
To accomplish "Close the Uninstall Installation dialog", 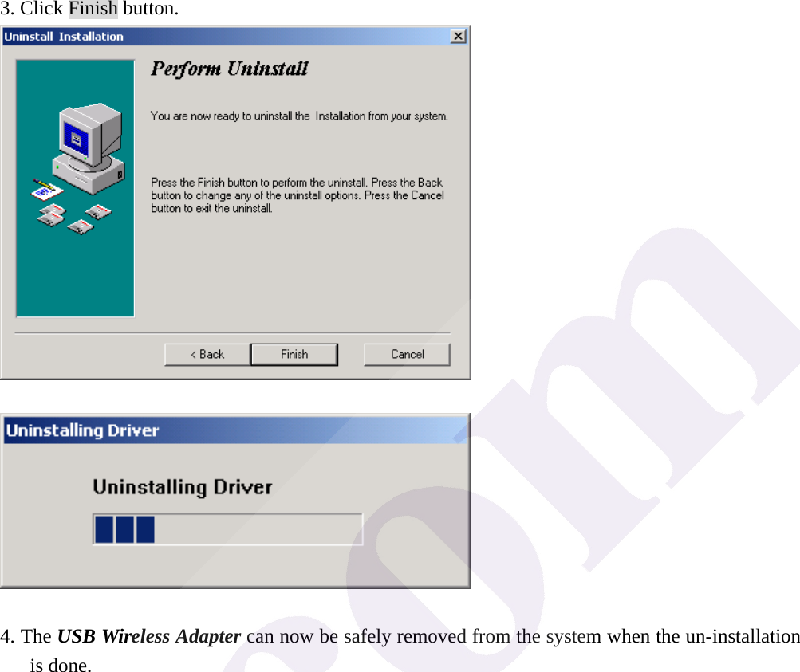I will point(458,36).
